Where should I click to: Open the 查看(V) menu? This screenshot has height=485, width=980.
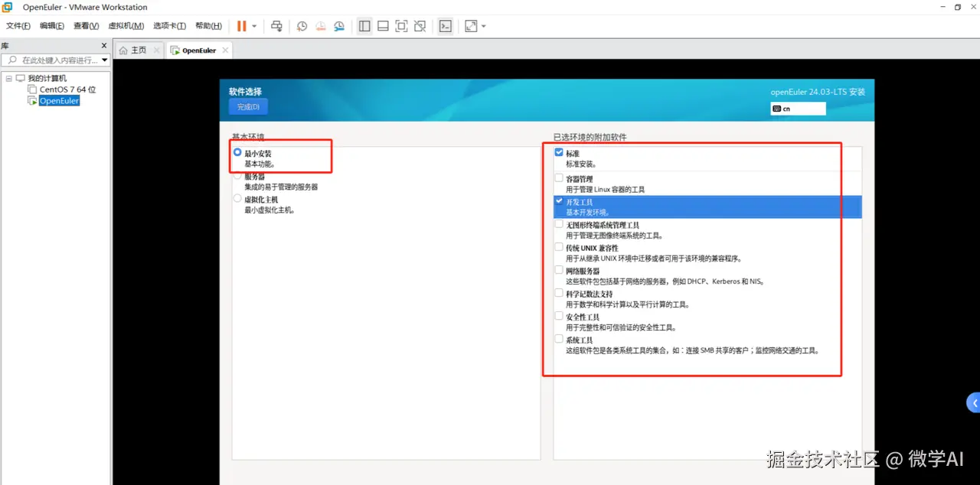pyautogui.click(x=86, y=26)
